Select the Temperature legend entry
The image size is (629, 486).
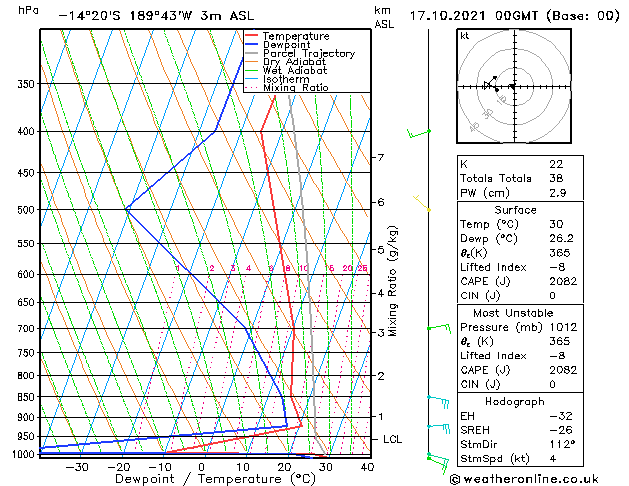tap(296, 36)
